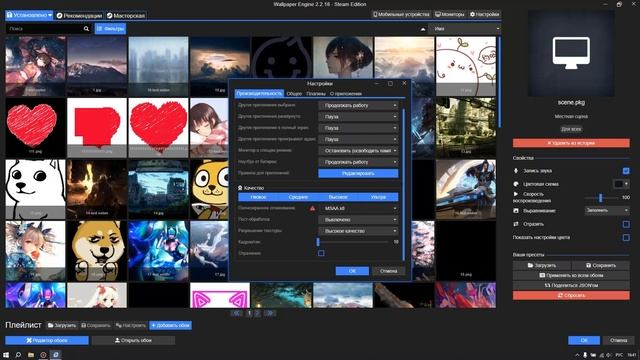Open File Explorer from the taskbar
This screenshot has width=640, height=360.
point(31,355)
